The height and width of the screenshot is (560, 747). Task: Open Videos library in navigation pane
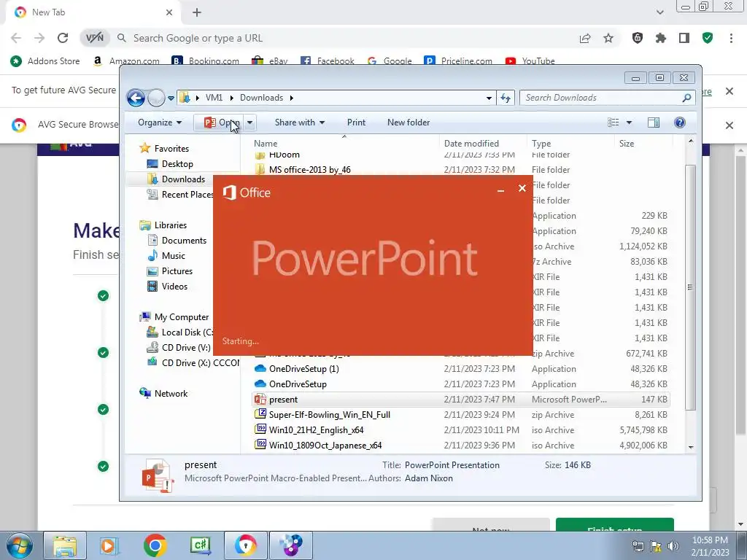tap(174, 286)
